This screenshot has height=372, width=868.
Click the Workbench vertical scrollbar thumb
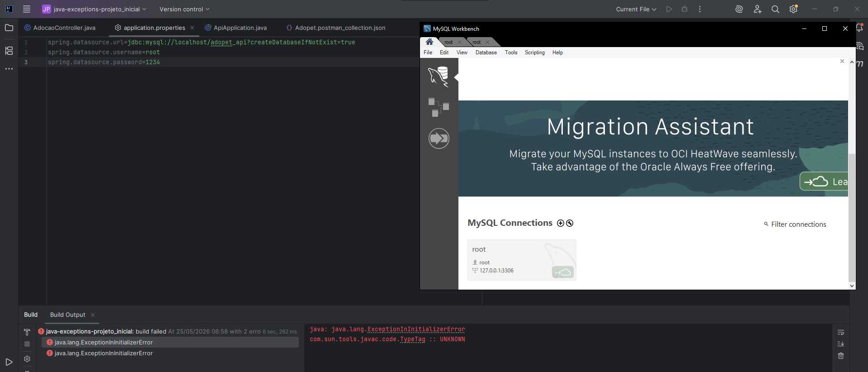[852, 217]
